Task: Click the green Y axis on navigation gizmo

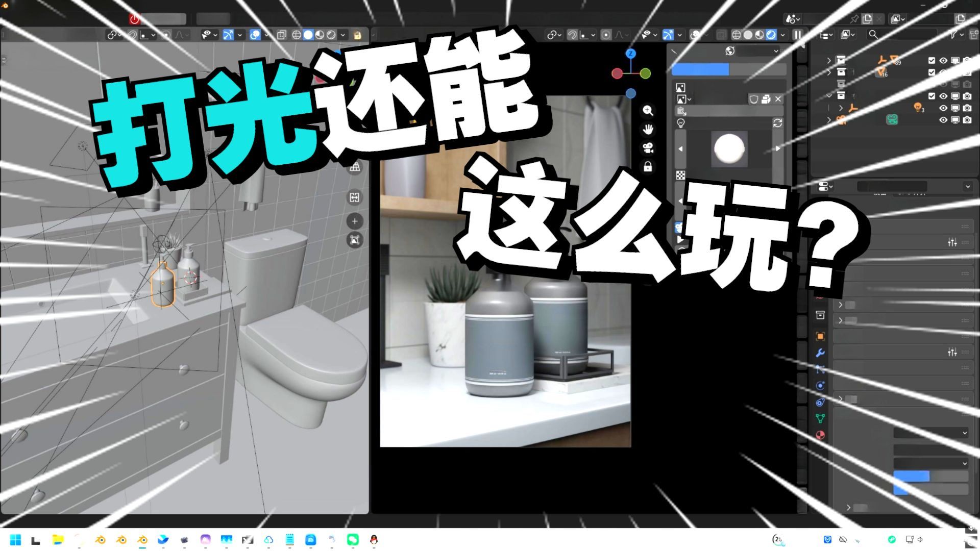Action: point(645,74)
